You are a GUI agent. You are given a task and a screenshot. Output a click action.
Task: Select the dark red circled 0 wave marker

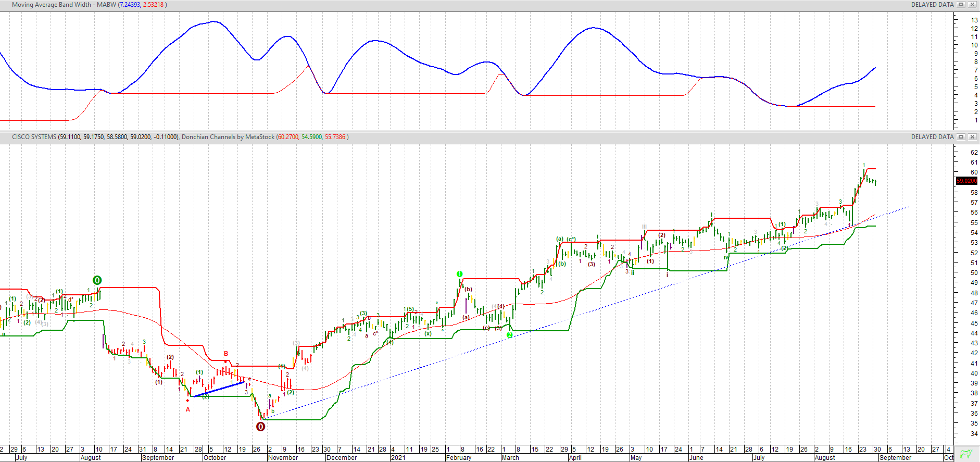coord(261,427)
